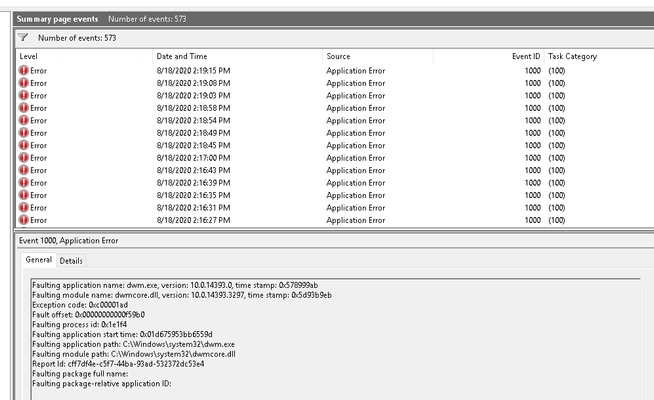The width and height of the screenshot is (654, 400).
Task: Click date cell 8/18/2020 2:19:03 PM
Action: (194, 96)
